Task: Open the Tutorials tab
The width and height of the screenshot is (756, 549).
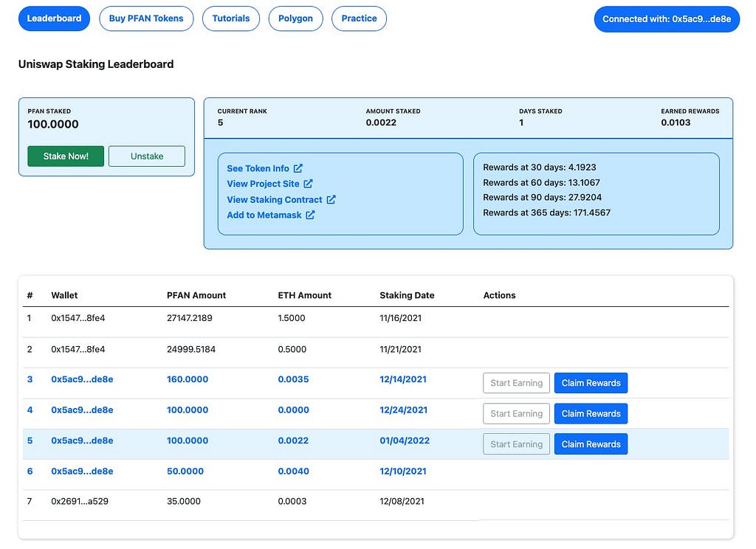Action: tap(231, 18)
